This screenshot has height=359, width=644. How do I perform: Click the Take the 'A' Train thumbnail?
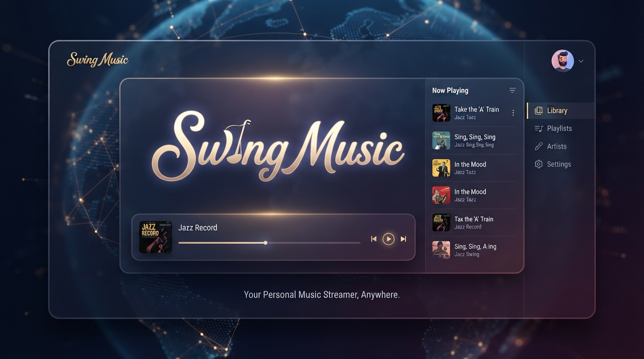441,113
